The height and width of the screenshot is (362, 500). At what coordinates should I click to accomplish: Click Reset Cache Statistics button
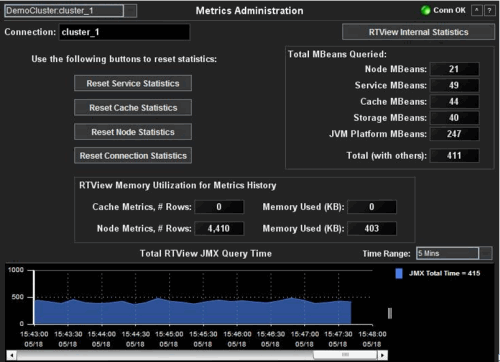point(133,108)
